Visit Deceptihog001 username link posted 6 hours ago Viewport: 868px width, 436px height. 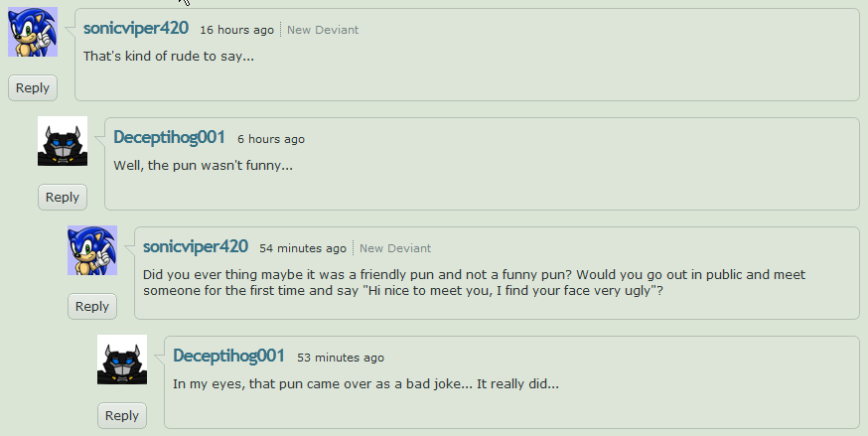[169, 137]
